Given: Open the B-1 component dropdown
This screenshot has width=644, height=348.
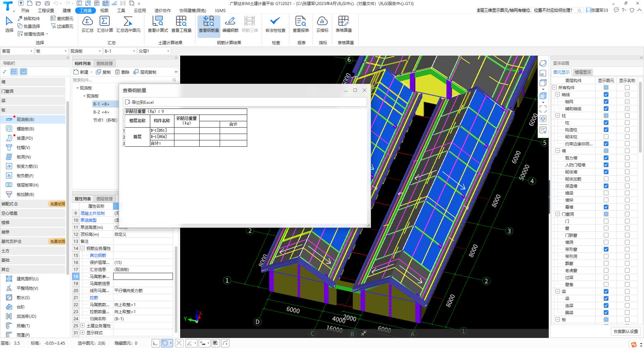Looking at the screenshot, I should pyautogui.click(x=120, y=51).
